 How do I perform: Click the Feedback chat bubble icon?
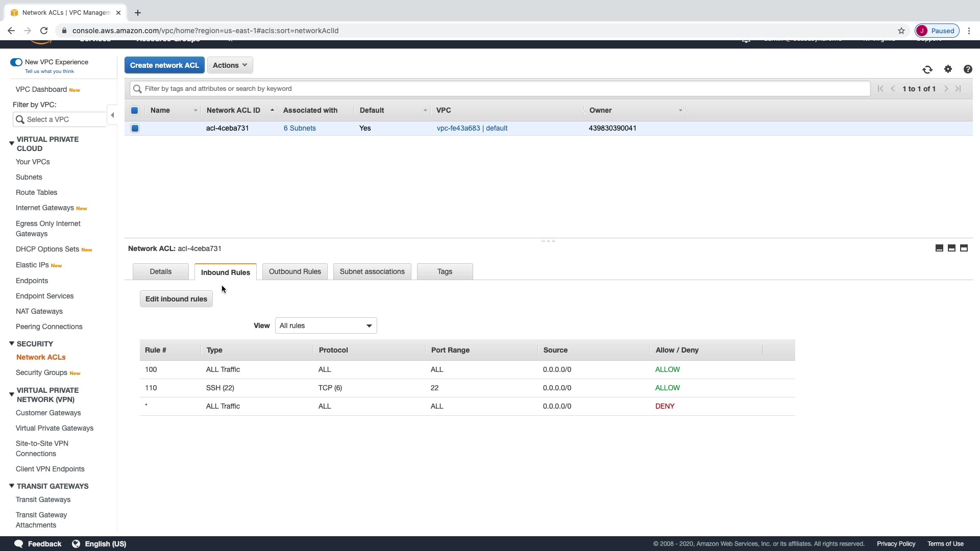coord(19,544)
